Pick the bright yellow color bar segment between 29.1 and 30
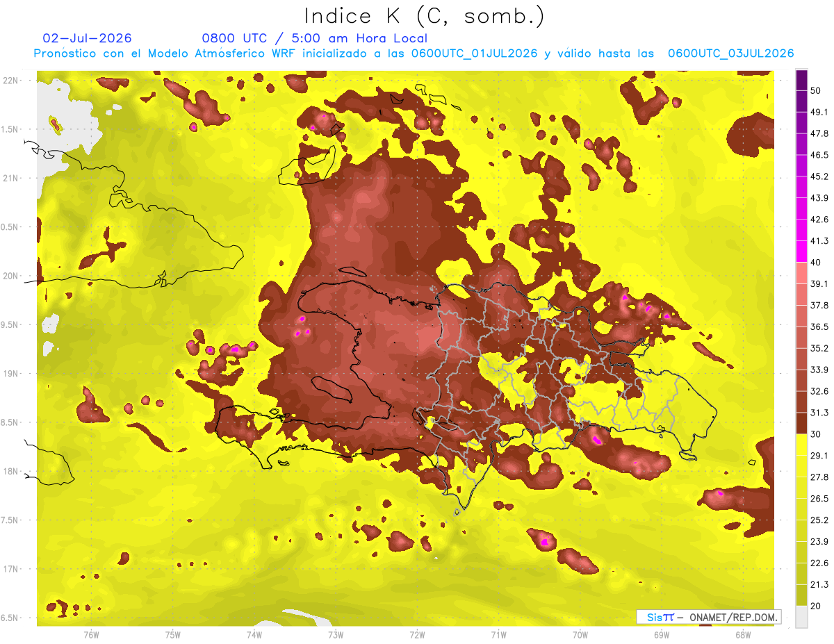834x644 pixels. (801, 445)
